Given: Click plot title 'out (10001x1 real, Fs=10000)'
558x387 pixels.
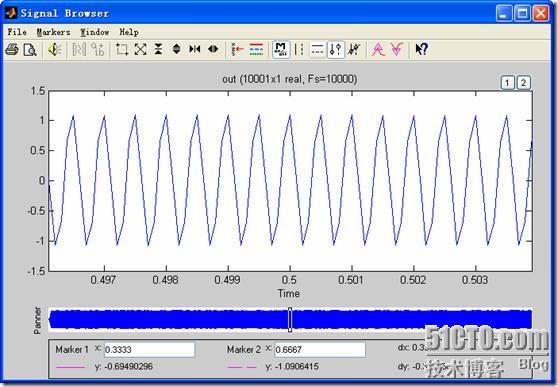Looking at the screenshot, I should pyautogui.click(x=289, y=79).
